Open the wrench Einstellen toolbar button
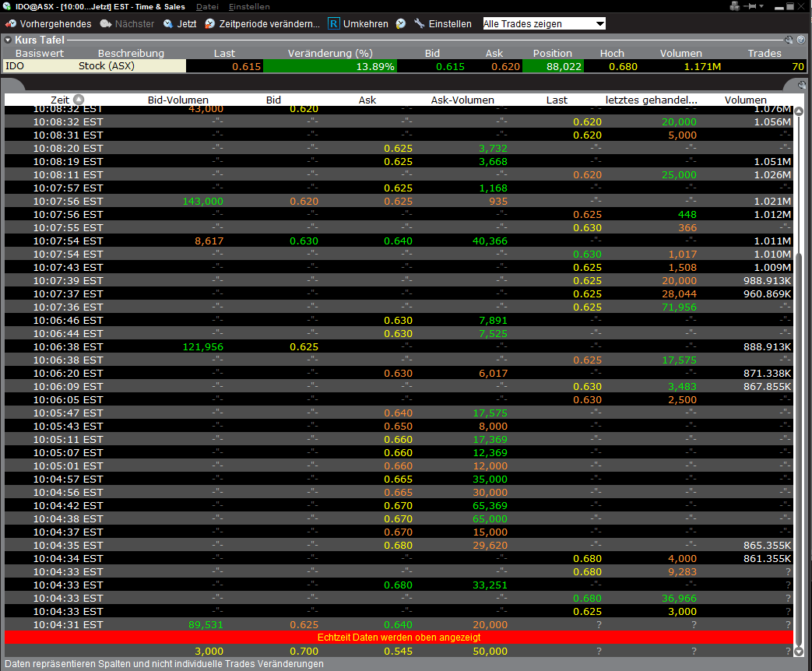812x671 pixels. pos(443,24)
